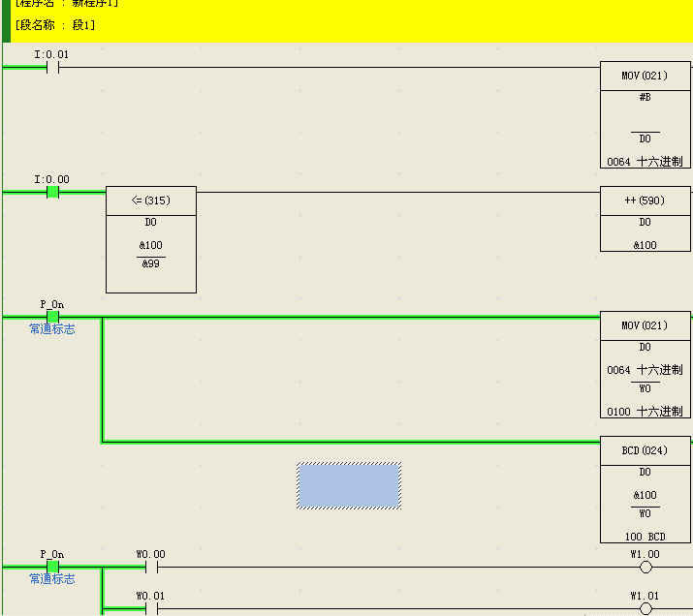Click the 段名称 段1 section header
The image size is (693, 616).
tap(55, 24)
